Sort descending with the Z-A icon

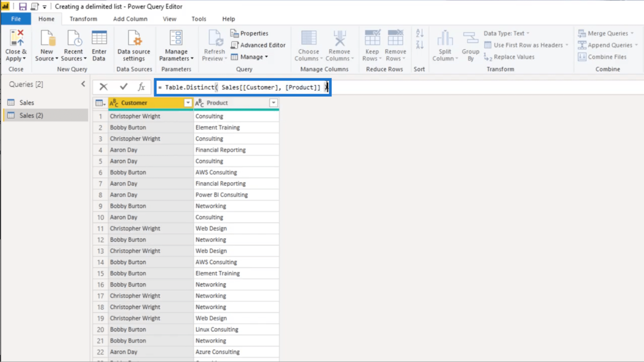(x=420, y=45)
